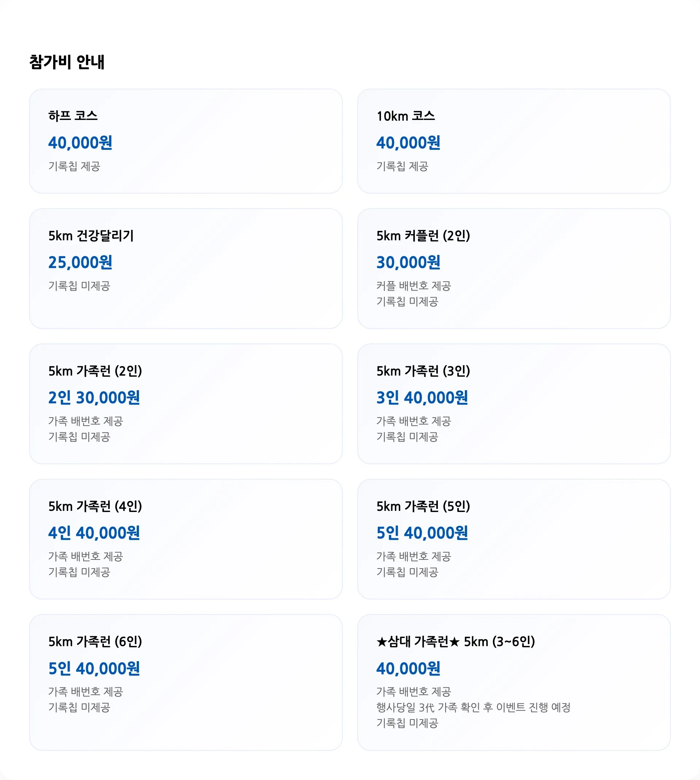
Task: Open the 5km 건강달리기 card title
Action: tap(91, 235)
